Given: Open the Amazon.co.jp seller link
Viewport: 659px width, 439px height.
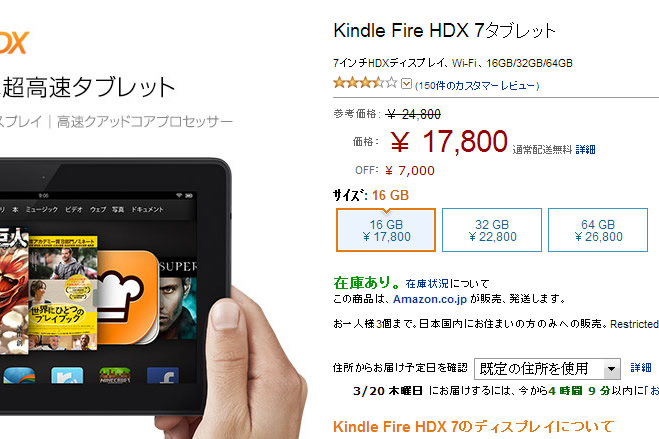Looking at the screenshot, I should [430, 299].
